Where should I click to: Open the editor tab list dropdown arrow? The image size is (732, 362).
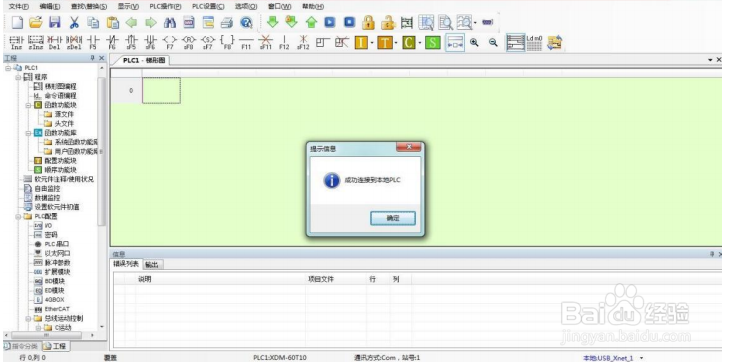[x=711, y=60]
